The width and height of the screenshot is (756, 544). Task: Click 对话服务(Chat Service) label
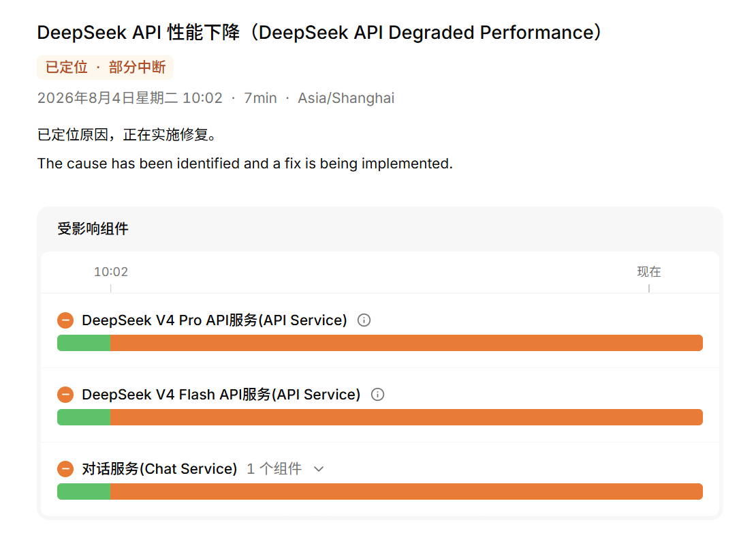click(x=159, y=469)
